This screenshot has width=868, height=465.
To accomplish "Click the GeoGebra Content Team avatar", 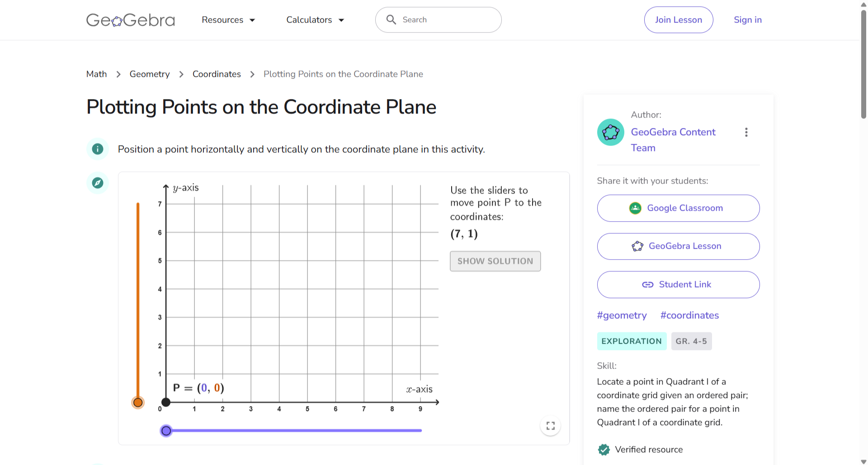I will coord(610,133).
